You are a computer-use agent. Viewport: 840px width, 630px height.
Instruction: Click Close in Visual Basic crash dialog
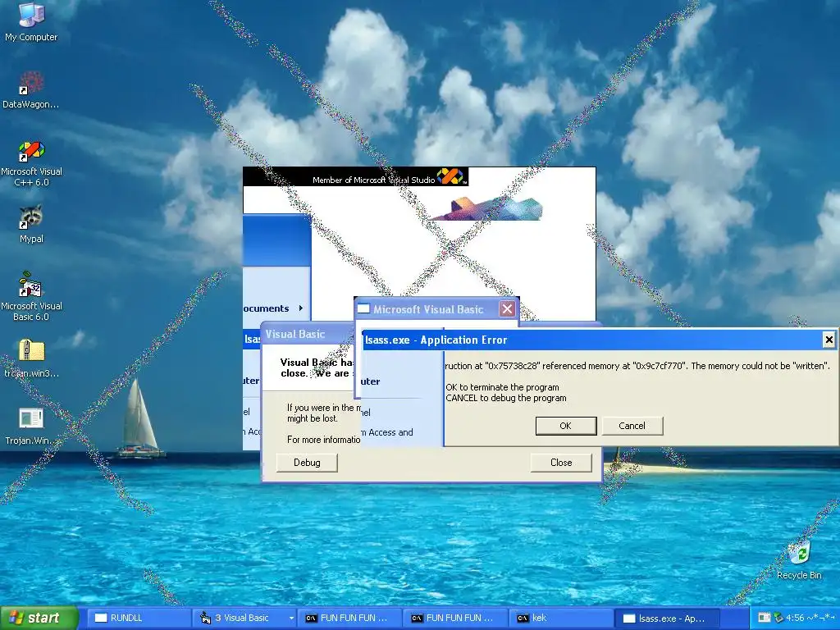[561, 463]
